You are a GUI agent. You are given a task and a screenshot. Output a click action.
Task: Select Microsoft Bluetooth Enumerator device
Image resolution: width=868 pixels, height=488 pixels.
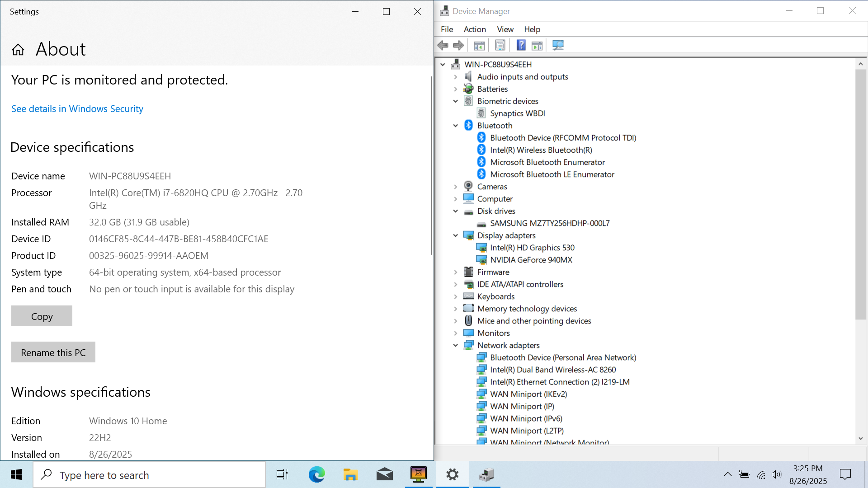(x=547, y=162)
